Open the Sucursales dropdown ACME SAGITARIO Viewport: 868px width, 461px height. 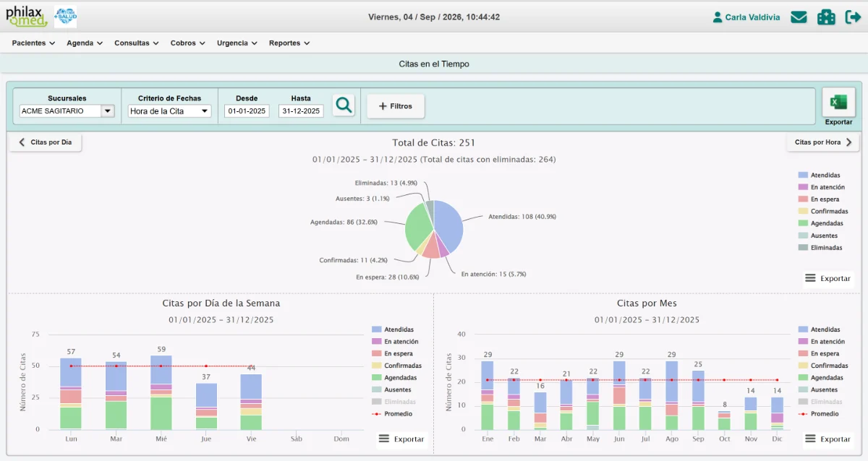coord(67,111)
